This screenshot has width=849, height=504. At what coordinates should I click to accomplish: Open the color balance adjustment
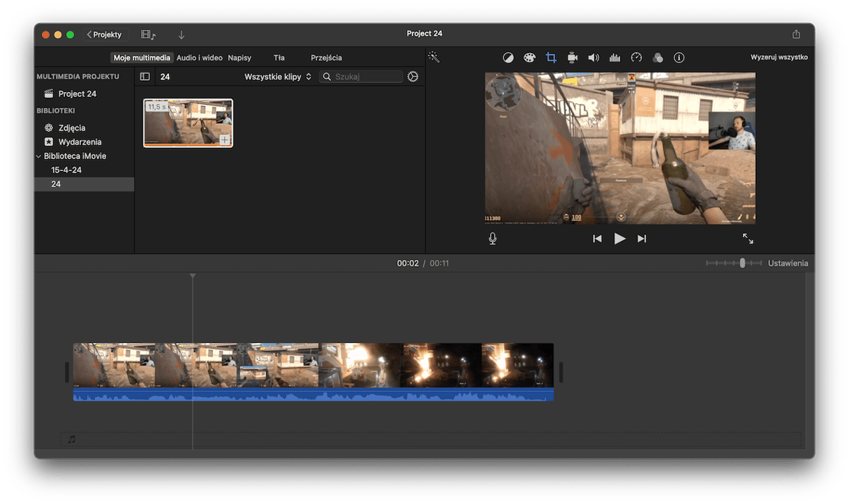(508, 58)
